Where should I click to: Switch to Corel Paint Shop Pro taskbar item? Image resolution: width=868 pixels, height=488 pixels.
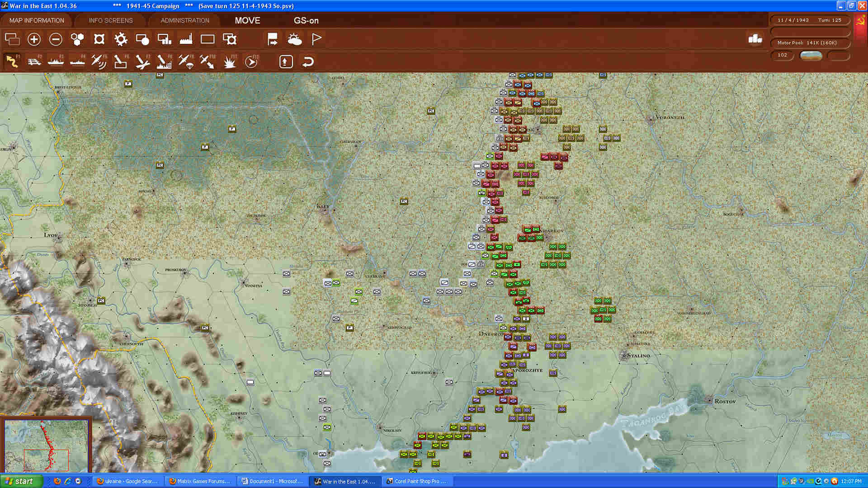click(417, 481)
